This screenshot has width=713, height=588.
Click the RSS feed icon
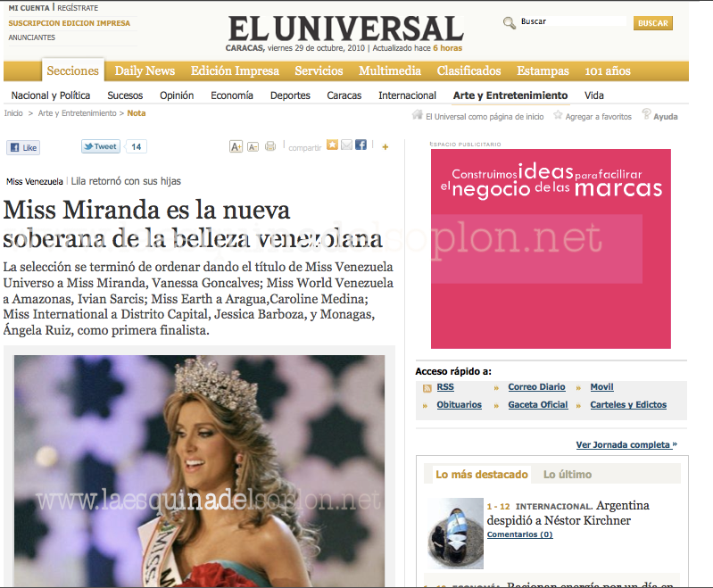point(427,388)
